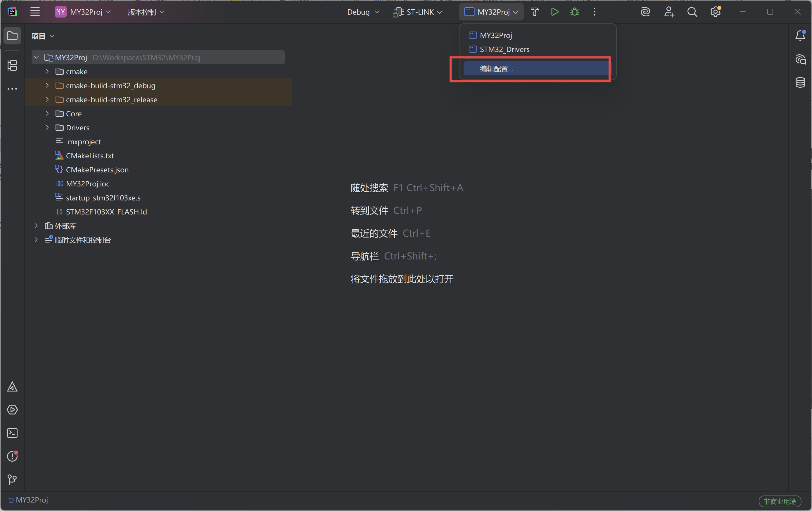Open the 版本控制 menu
Image resolution: width=812 pixels, height=511 pixels.
point(146,12)
